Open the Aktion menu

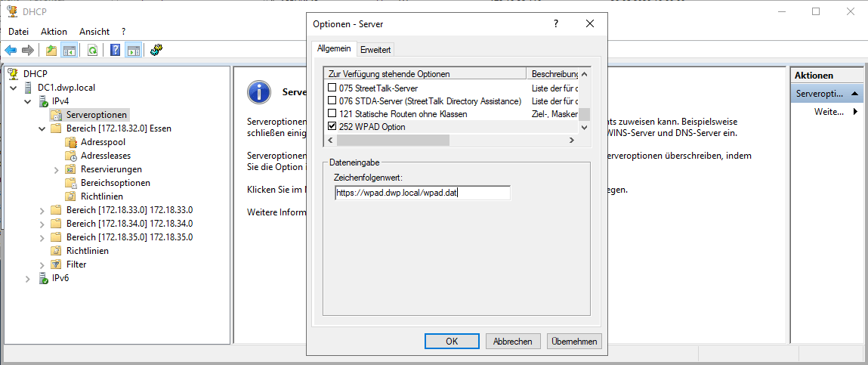tap(54, 32)
